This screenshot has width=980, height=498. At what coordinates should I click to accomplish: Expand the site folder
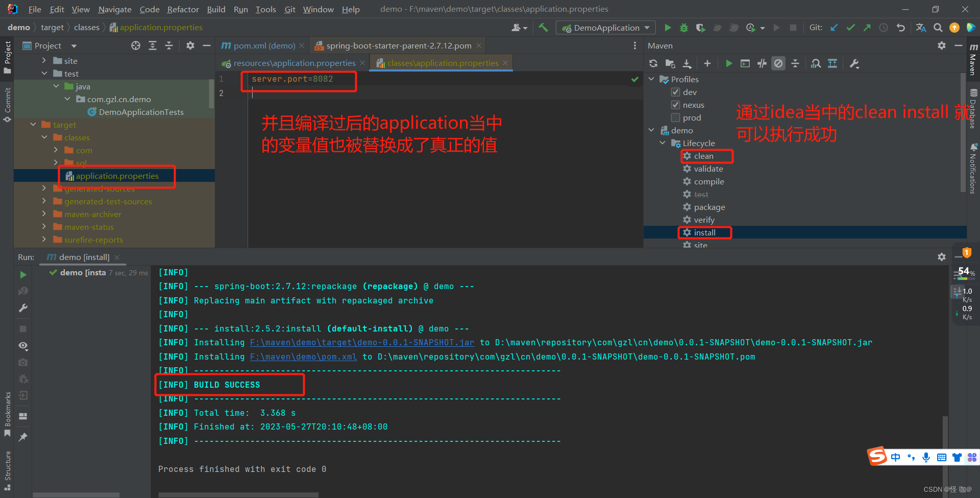pyautogui.click(x=44, y=61)
